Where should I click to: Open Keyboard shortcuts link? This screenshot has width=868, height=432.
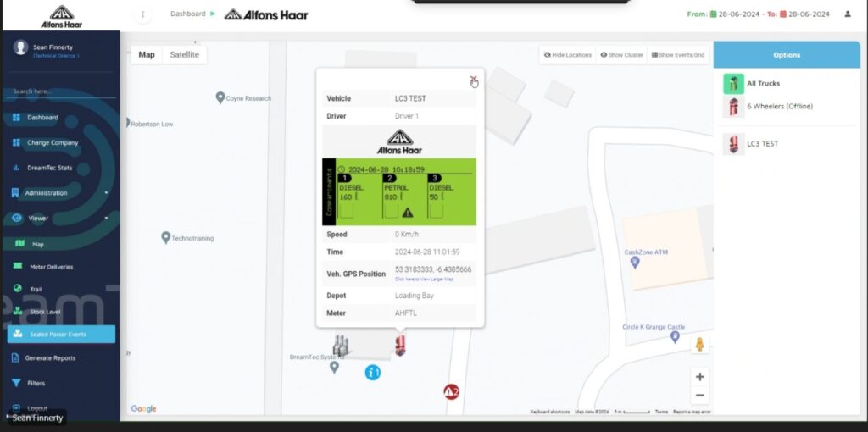[549, 412]
